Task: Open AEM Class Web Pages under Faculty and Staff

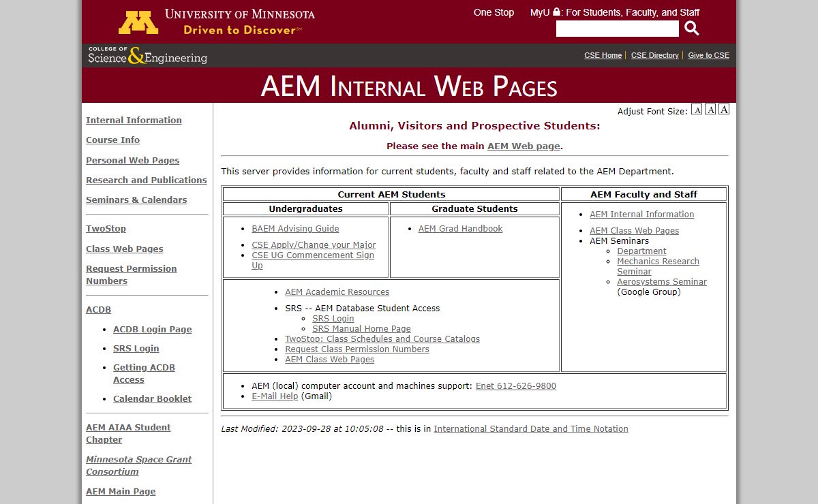Action: pyautogui.click(x=634, y=230)
